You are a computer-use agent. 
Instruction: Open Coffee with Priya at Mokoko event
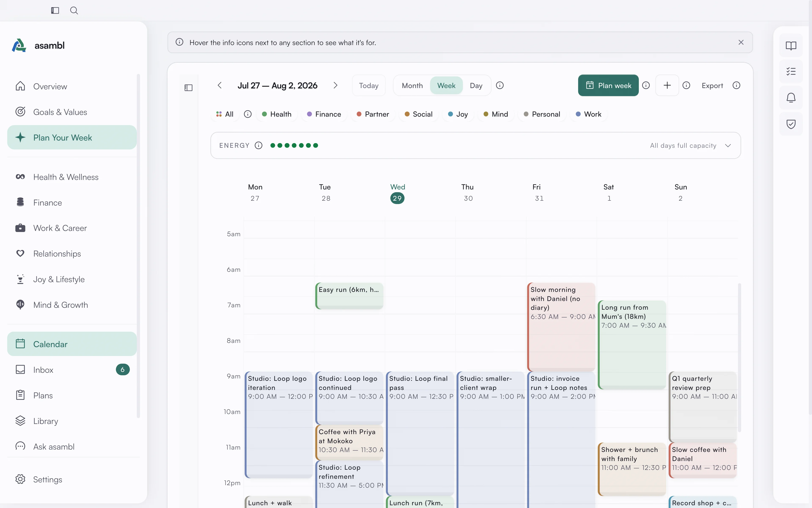click(x=349, y=442)
